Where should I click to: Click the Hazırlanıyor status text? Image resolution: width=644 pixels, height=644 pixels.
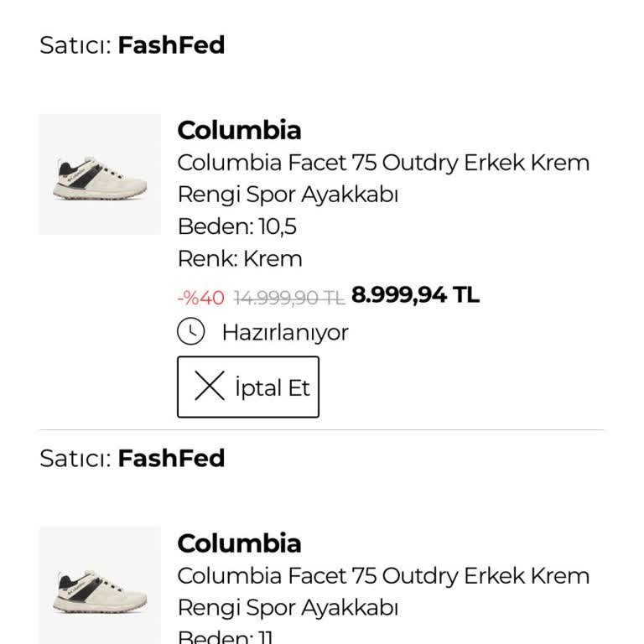(284, 332)
